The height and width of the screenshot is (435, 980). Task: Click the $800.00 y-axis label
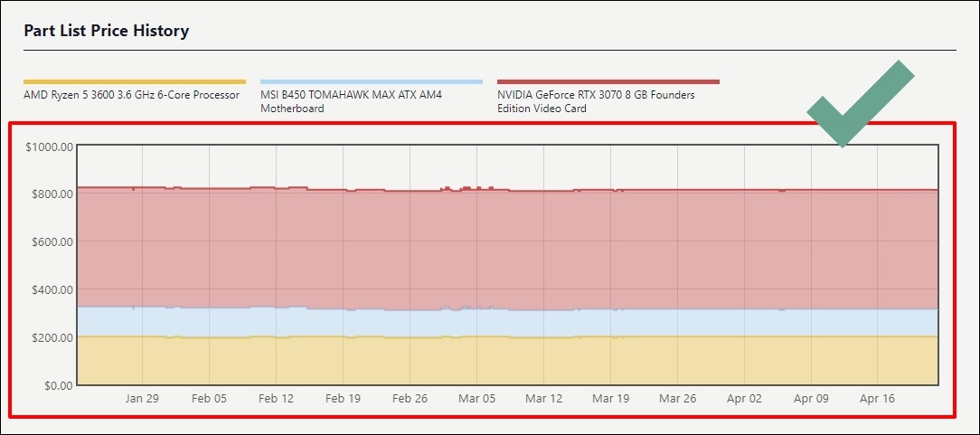click(x=52, y=194)
